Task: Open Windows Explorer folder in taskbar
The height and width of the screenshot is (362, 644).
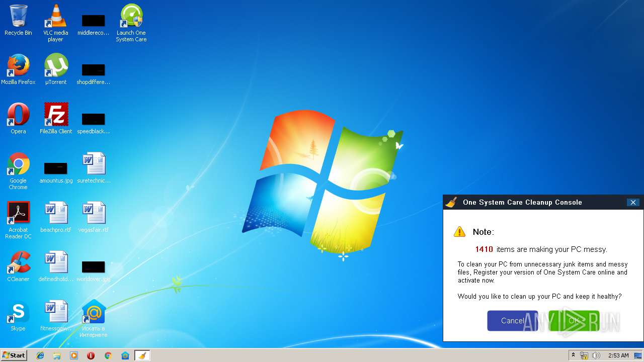Action: click(57, 355)
